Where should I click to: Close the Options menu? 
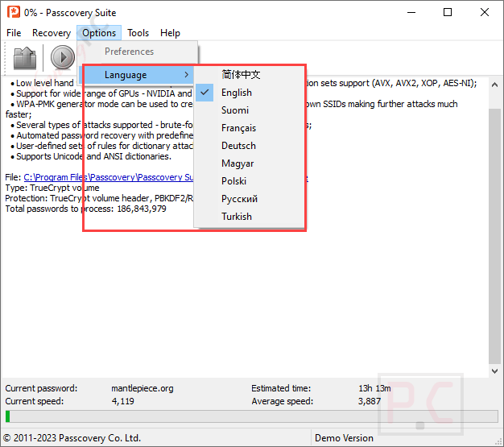99,33
